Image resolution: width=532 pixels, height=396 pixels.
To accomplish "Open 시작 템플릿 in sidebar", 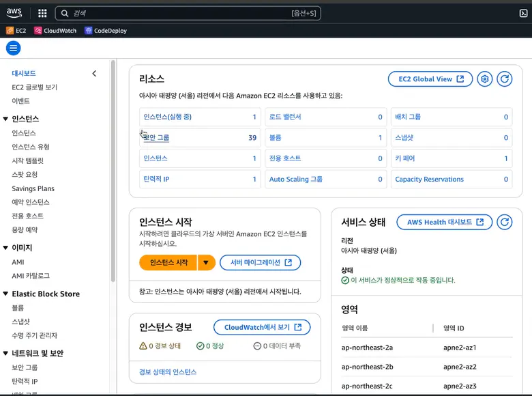I will click(x=27, y=160).
